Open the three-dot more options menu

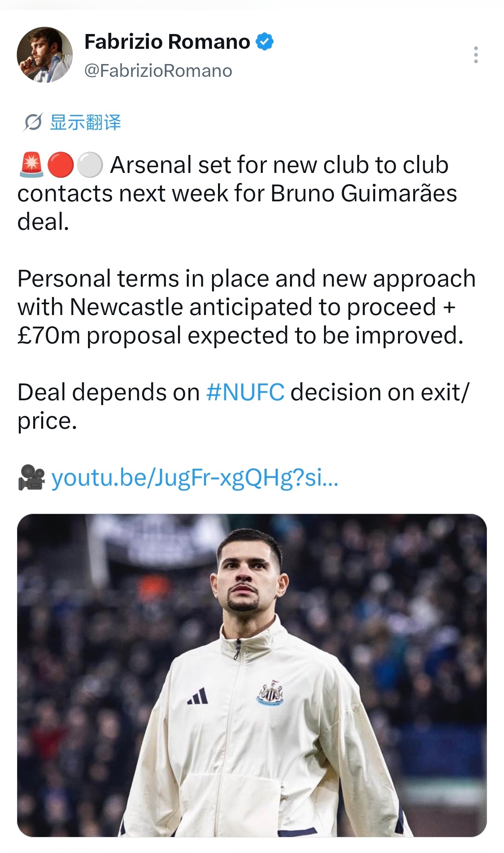click(476, 55)
